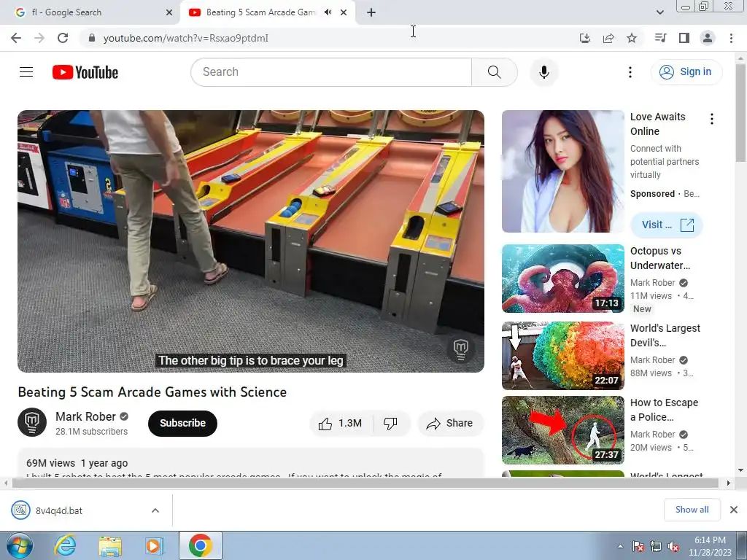This screenshot has width=747, height=560.
Task: Open Windows Media Player from taskbar
Action: tap(154, 545)
